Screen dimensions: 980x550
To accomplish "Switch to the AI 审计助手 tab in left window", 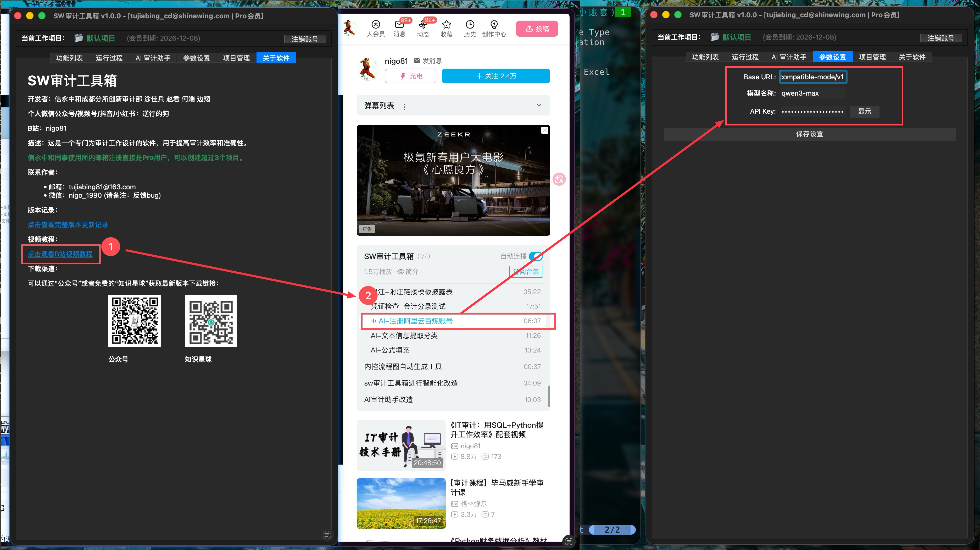I will coord(153,58).
